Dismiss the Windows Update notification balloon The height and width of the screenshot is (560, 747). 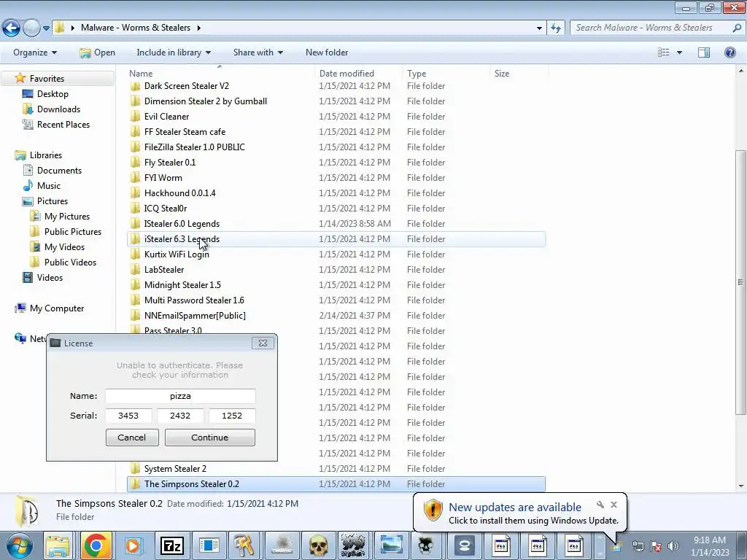coord(614,505)
